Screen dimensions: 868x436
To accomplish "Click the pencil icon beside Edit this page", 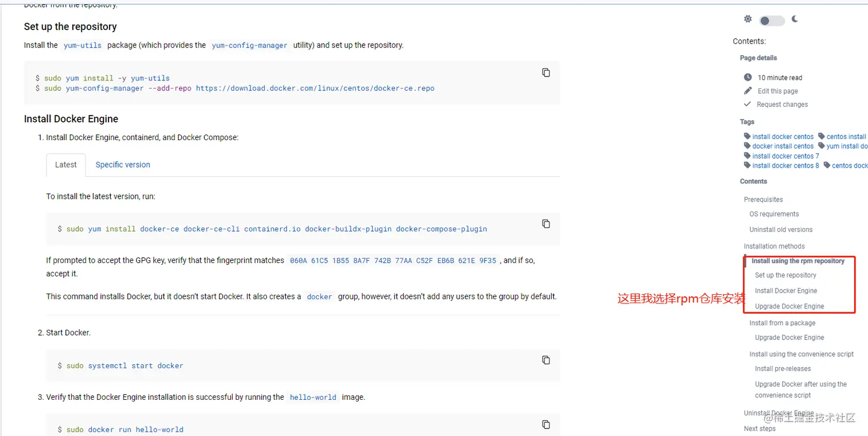I will click(x=747, y=91).
